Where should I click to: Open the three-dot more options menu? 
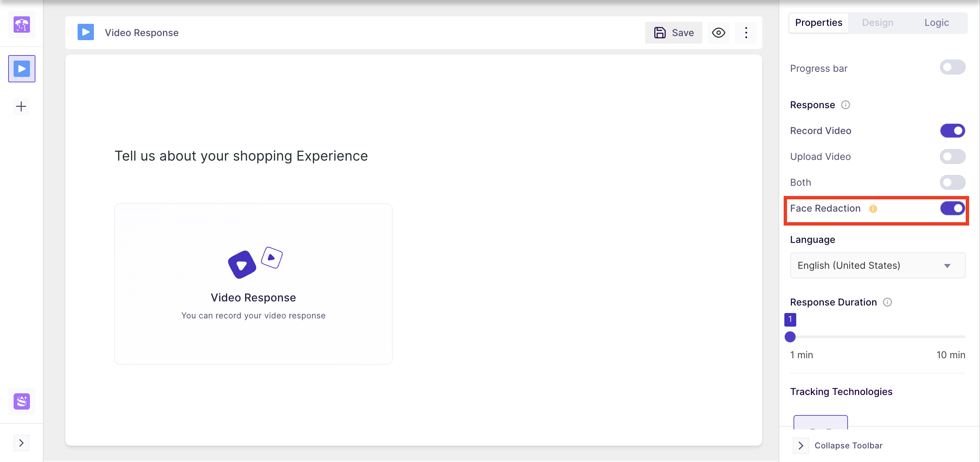tap(746, 33)
